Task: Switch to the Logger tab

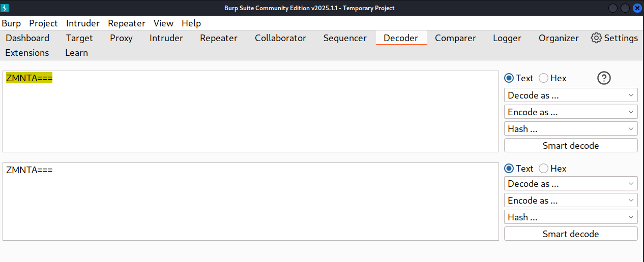Action: (507, 38)
